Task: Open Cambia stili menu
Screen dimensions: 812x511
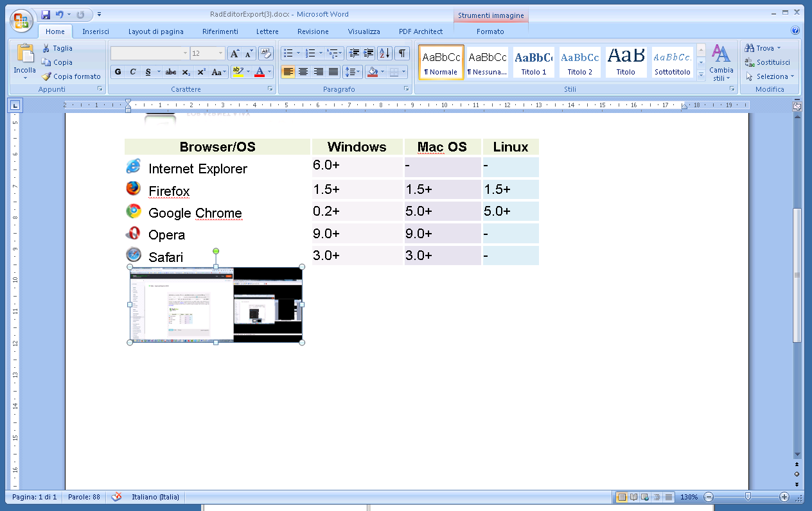Action: coord(721,63)
